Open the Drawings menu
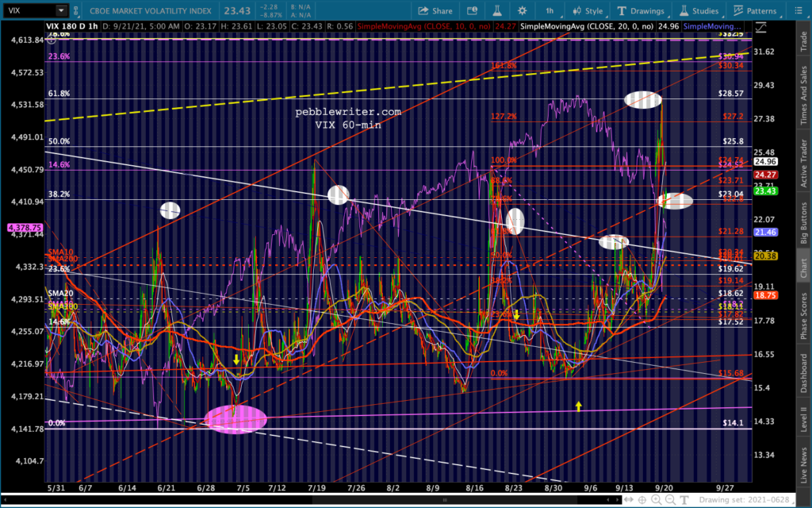The image size is (812, 508). click(x=642, y=11)
